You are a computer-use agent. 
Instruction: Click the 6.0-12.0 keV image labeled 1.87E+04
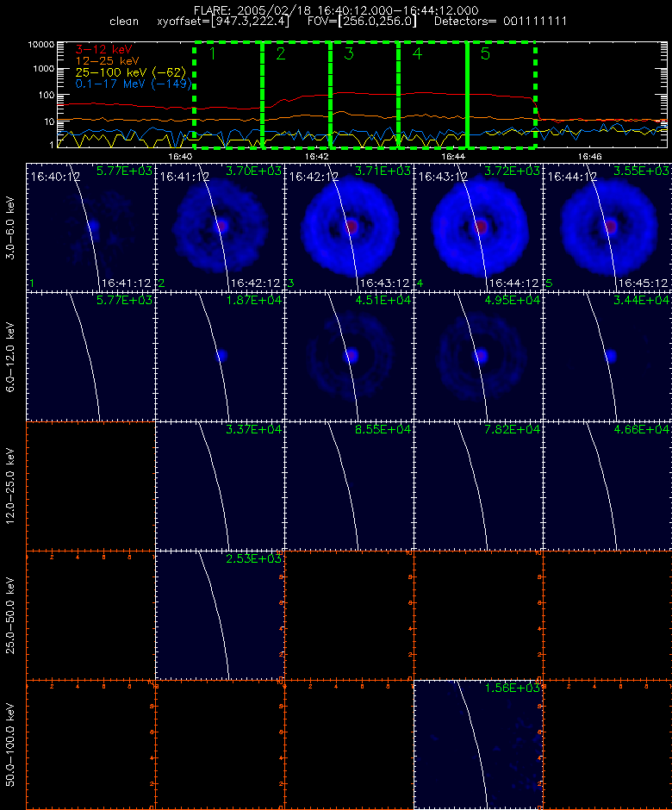click(x=220, y=357)
